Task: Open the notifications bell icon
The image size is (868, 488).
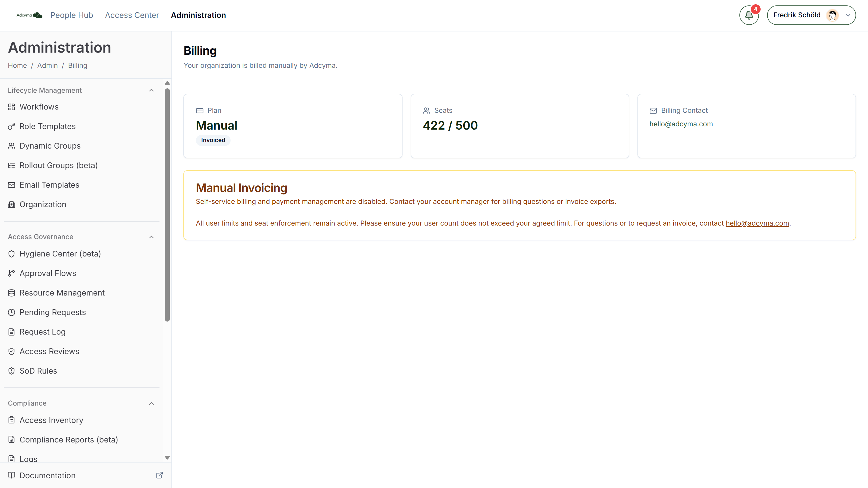Action: pos(749,15)
